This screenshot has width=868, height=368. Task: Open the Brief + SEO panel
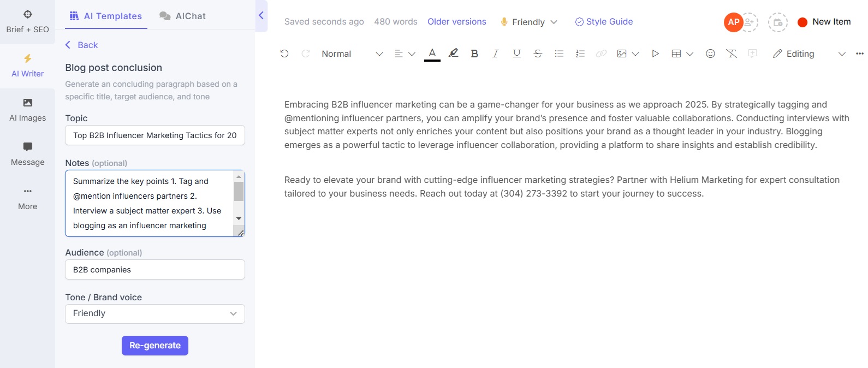pos(27,22)
